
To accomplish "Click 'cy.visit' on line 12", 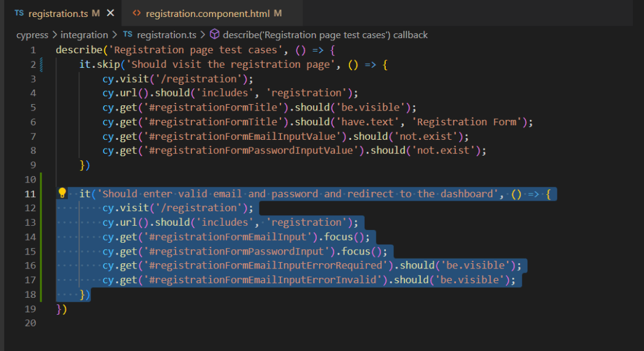I will [x=126, y=208].
